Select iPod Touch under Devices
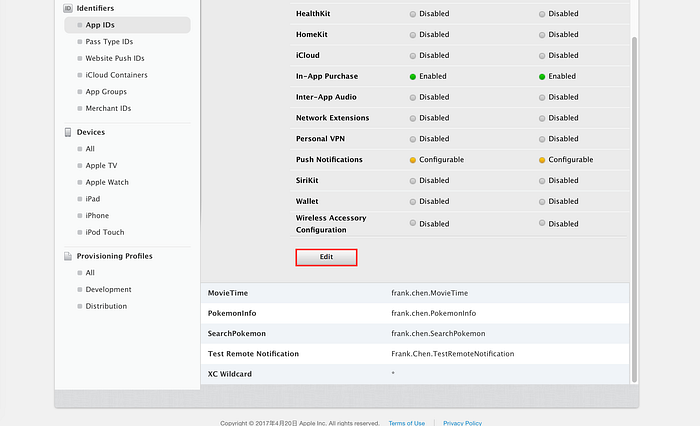 (x=104, y=232)
